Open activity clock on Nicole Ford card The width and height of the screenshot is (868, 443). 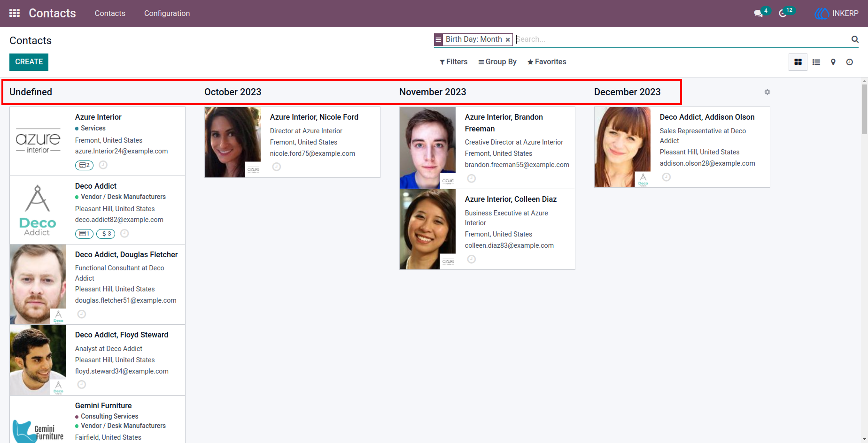coord(277,167)
